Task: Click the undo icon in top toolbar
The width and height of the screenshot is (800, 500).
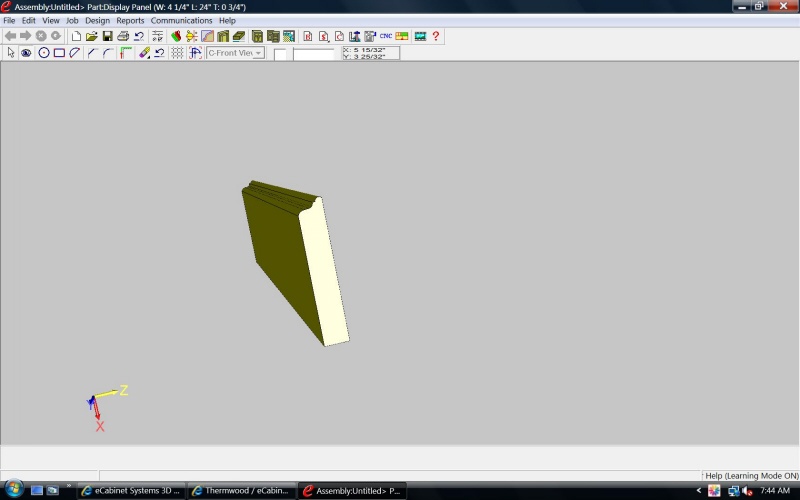Action: [139, 36]
